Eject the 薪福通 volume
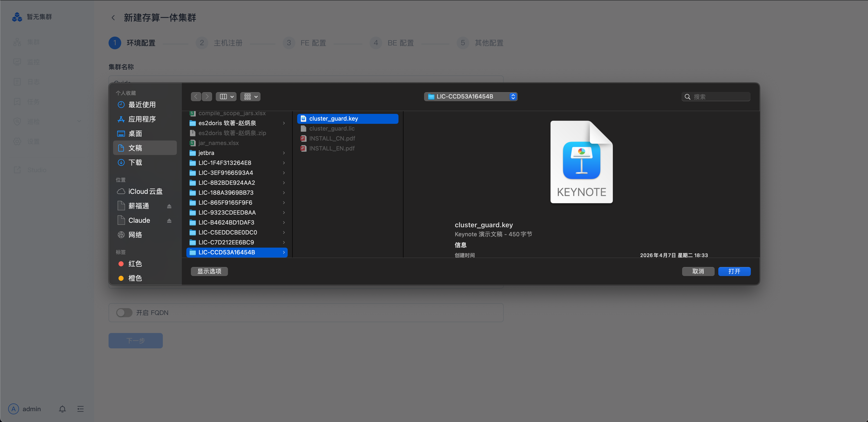The height and width of the screenshot is (422, 868). pyautogui.click(x=169, y=206)
